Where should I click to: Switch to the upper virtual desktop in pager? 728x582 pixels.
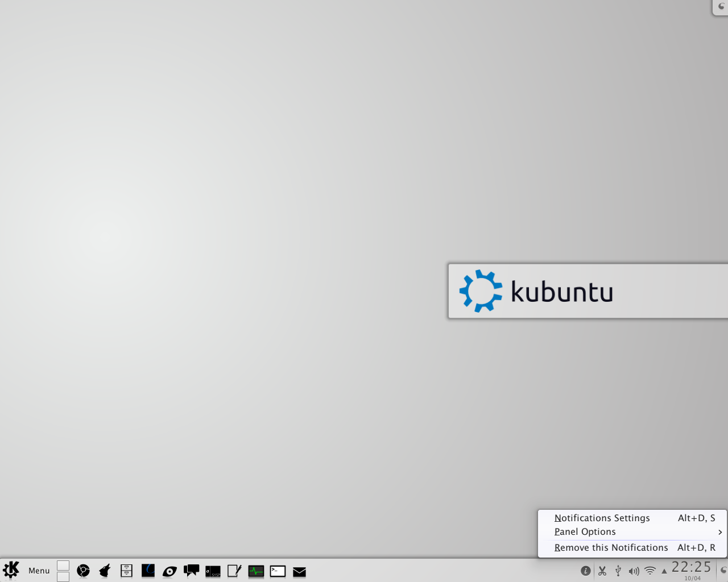click(x=63, y=566)
